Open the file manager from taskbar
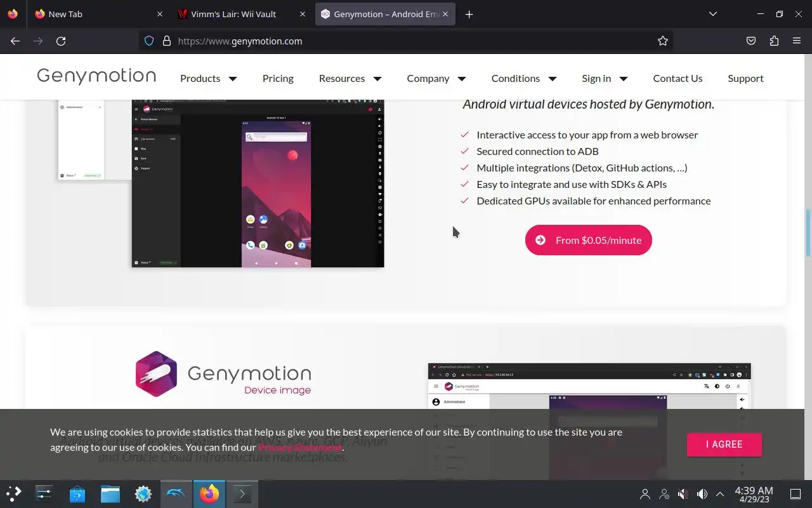This screenshot has height=508, width=812. [x=110, y=493]
